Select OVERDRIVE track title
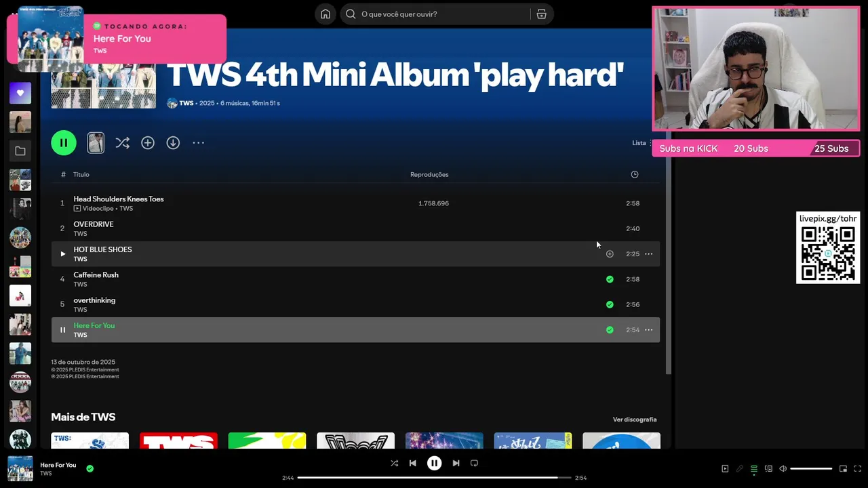 (x=94, y=224)
